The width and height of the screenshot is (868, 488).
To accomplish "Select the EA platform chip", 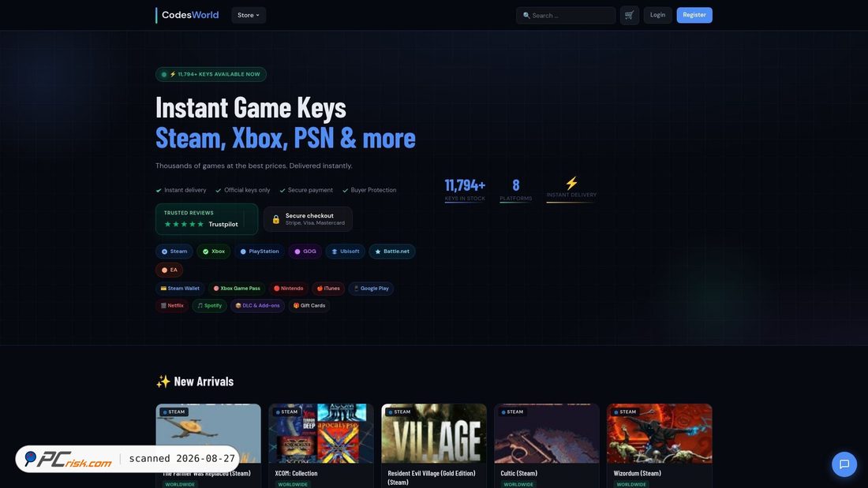I will pos(170,270).
